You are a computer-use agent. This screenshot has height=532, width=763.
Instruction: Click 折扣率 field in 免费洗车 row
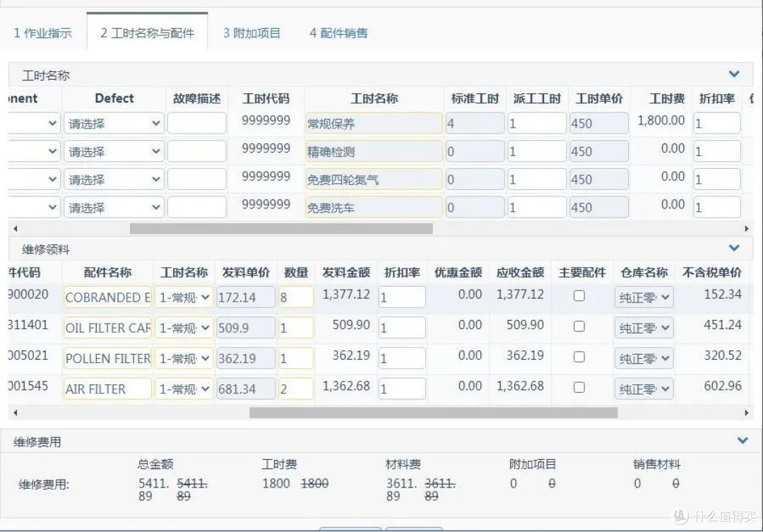(x=716, y=208)
